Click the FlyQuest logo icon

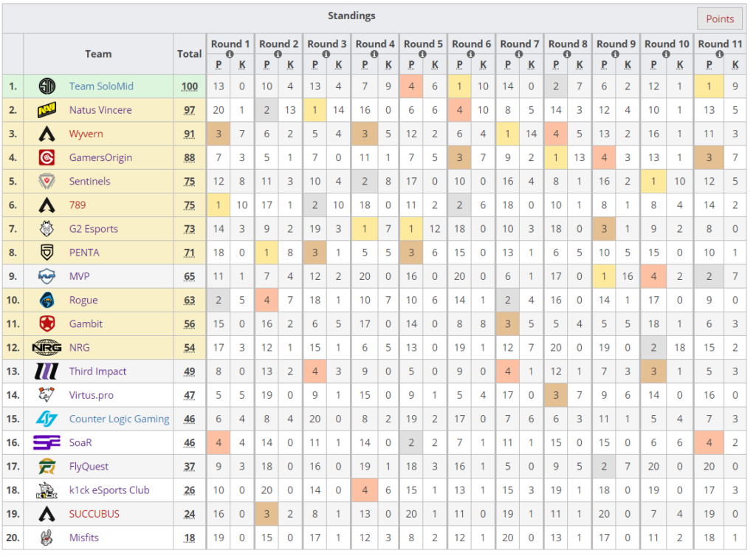47,467
